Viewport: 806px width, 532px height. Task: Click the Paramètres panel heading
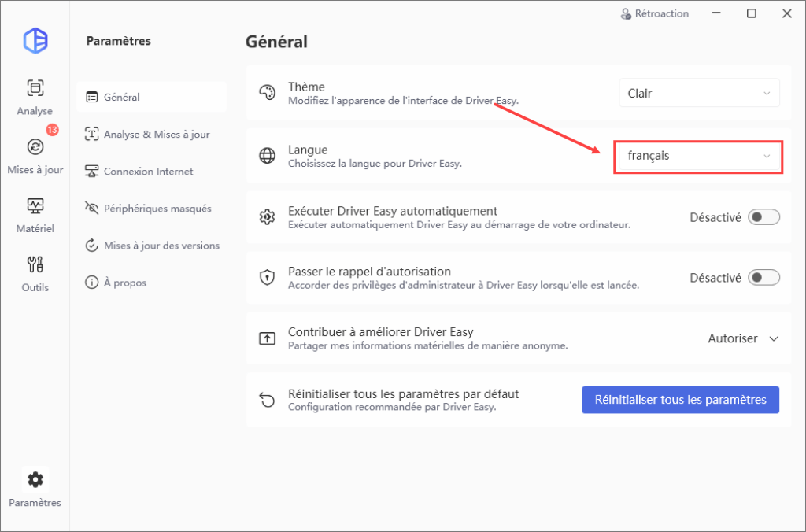(118, 41)
